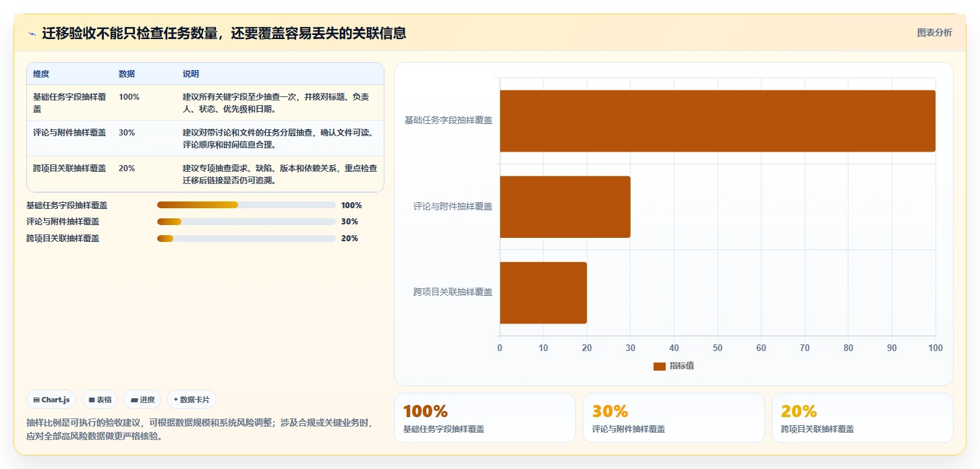The height and width of the screenshot is (469, 980).
Task: Click the 进度 tag chip
Action: pos(142,400)
